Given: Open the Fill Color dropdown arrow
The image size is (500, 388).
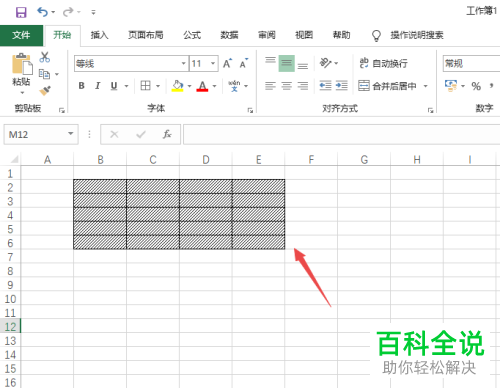Looking at the screenshot, I should coord(189,86).
